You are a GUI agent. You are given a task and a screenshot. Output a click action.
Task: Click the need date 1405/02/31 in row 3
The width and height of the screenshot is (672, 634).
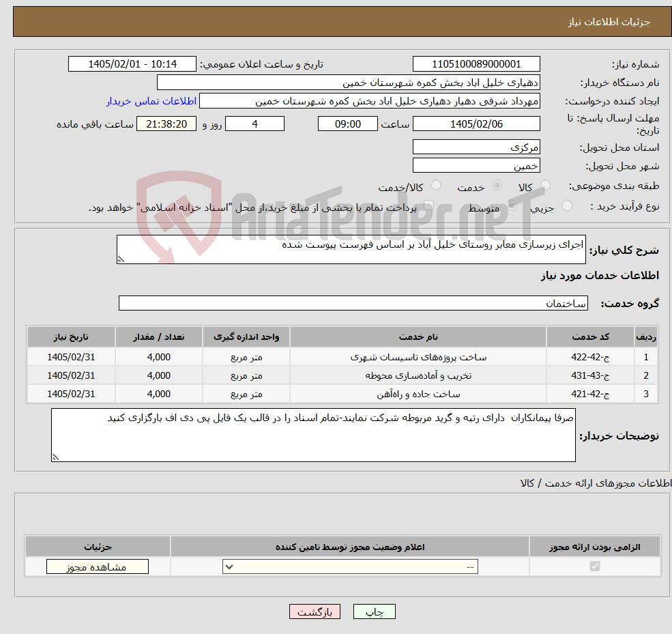tap(71, 394)
